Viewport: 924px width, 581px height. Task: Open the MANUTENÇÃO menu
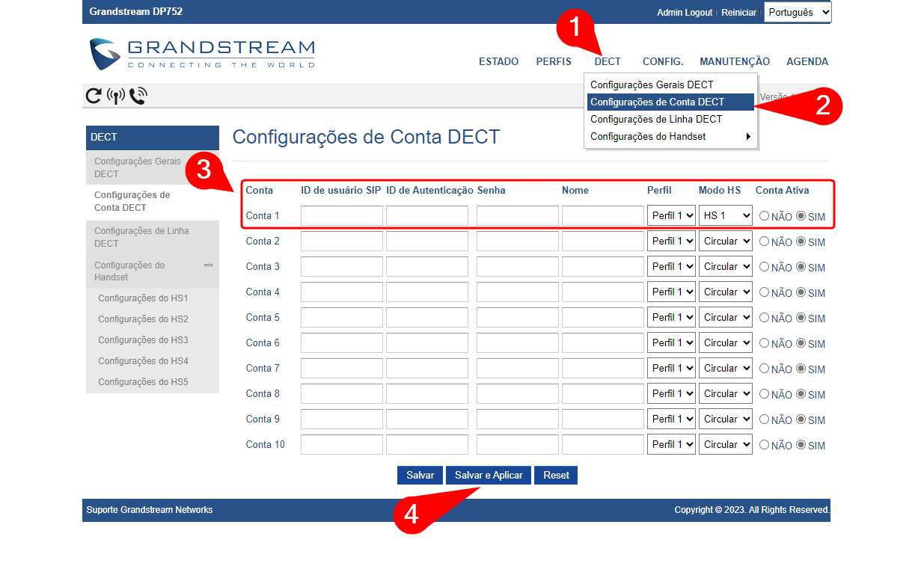pyautogui.click(x=734, y=62)
